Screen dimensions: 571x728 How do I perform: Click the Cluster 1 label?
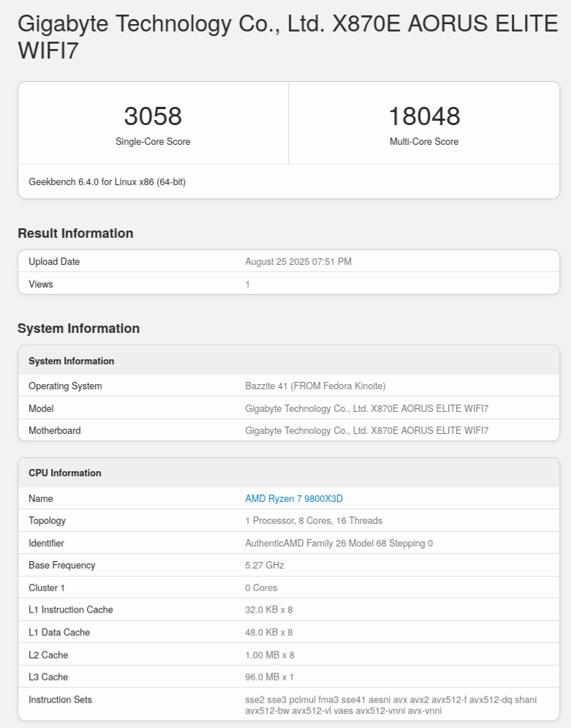pos(46,588)
